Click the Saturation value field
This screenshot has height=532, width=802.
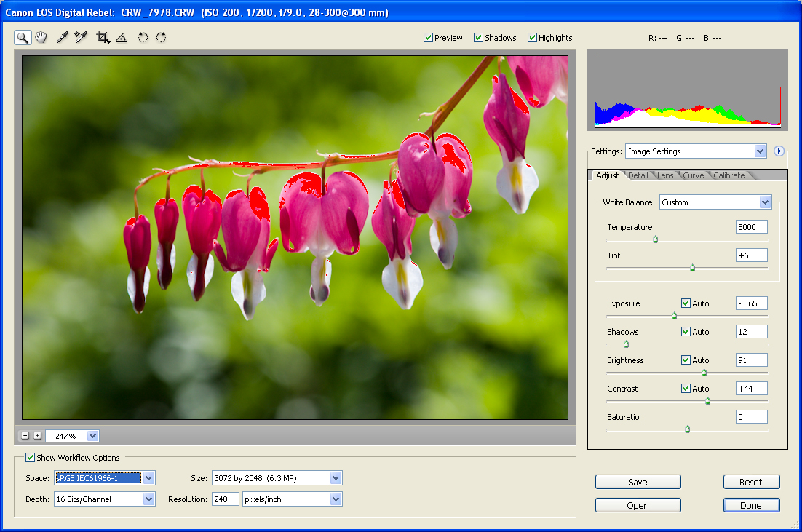[751, 417]
